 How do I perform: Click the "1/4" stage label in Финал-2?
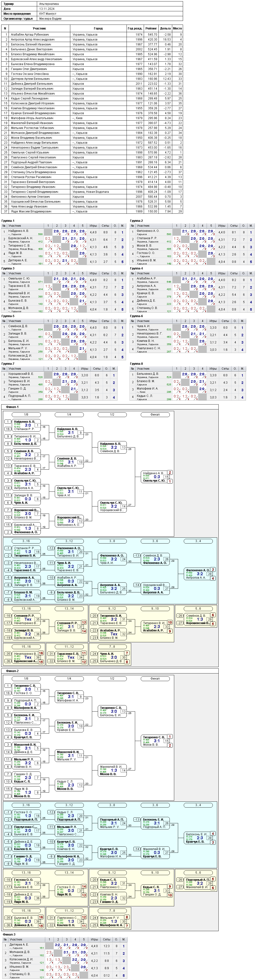(69, 679)
